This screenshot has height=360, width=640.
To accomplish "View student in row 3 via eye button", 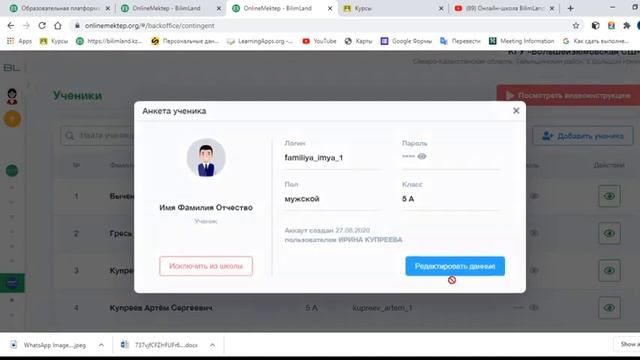I will click(x=609, y=271).
